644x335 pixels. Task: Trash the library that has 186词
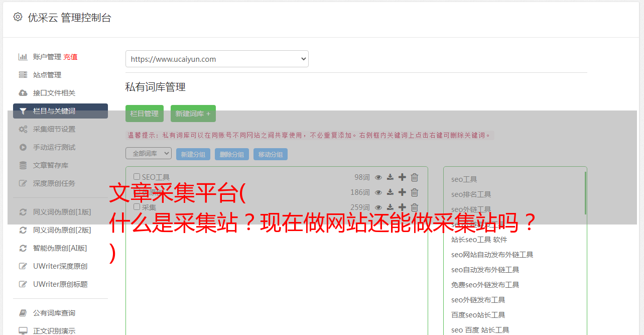coord(415,192)
